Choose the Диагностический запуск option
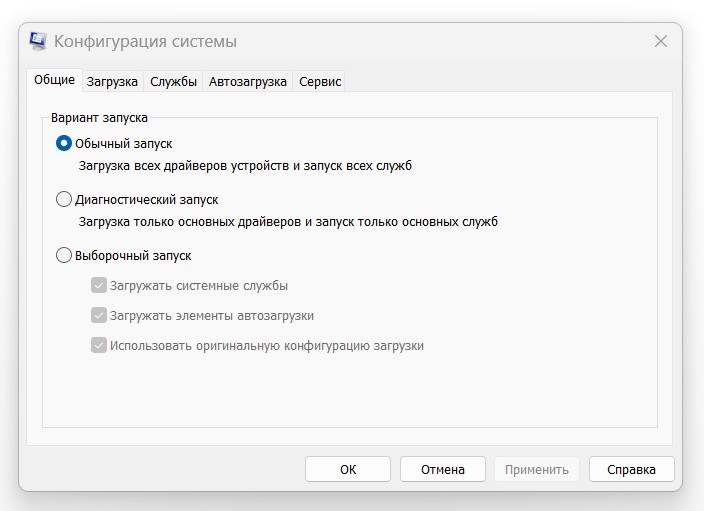 [x=64, y=199]
